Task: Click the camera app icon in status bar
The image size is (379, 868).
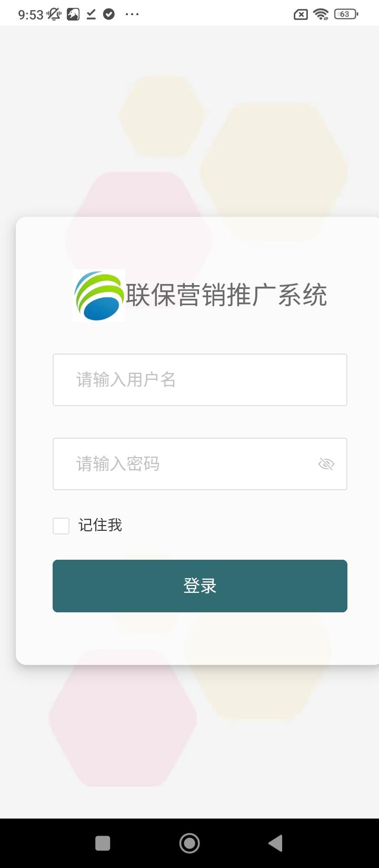Action: 72,14
